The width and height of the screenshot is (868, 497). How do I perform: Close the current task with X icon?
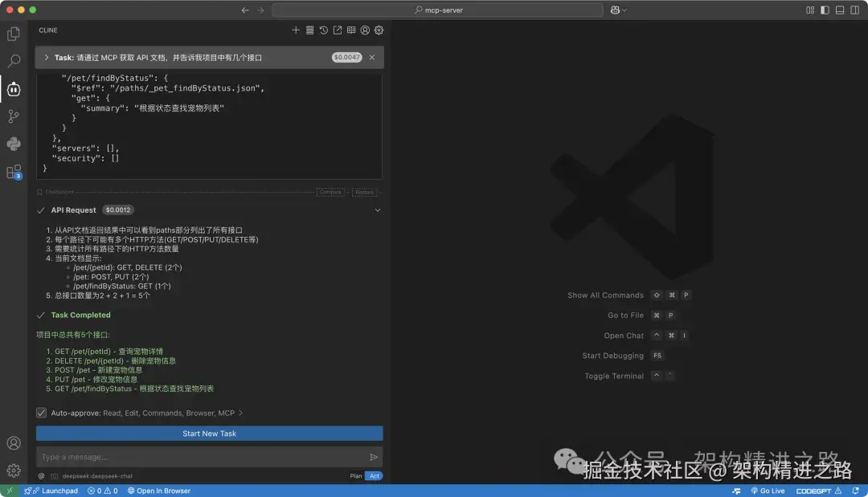point(372,58)
